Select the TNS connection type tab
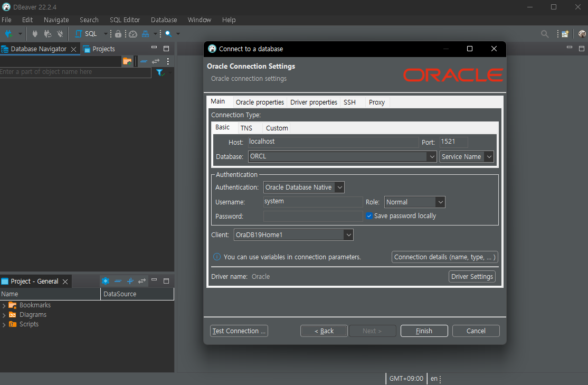Image resolution: width=588 pixels, height=385 pixels. click(246, 128)
